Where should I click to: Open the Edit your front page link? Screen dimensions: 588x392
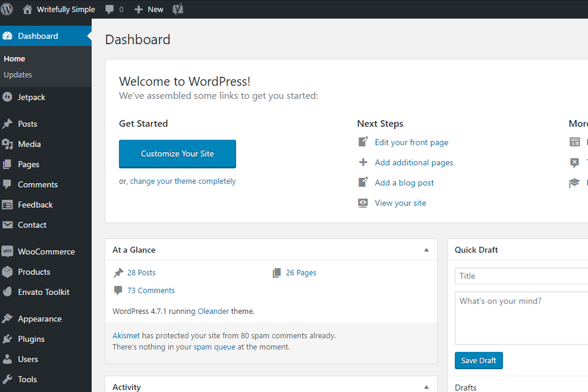click(411, 142)
